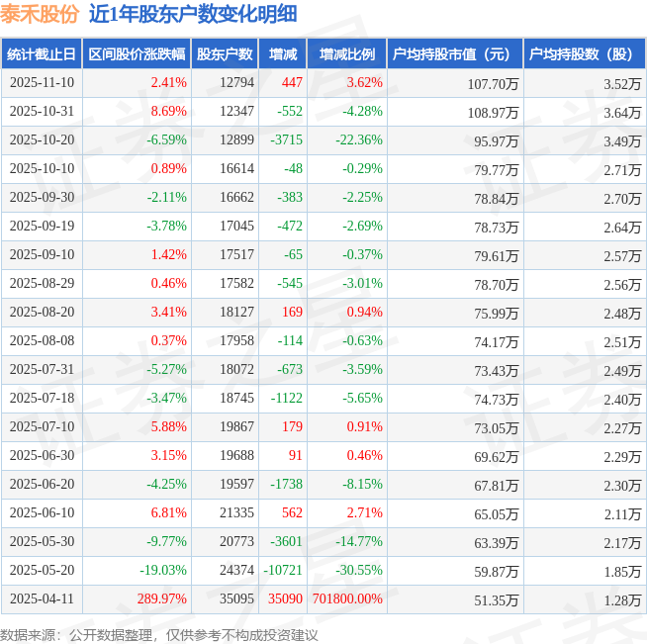Click the change ratio 701800.00%
Image resolution: width=647 pixels, height=644 pixels.
347,598
